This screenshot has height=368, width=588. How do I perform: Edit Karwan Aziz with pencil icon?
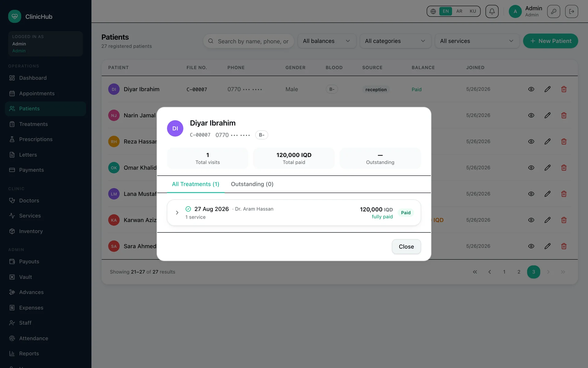[x=548, y=220]
